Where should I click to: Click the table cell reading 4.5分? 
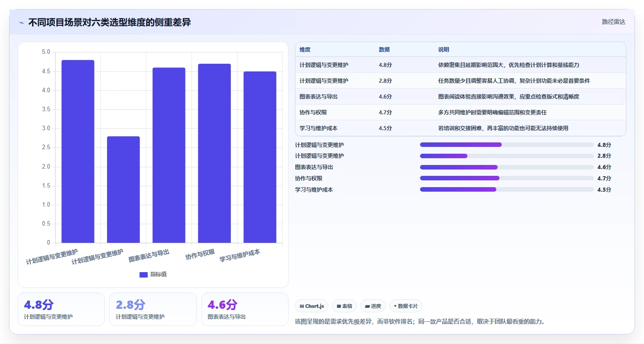(385, 128)
